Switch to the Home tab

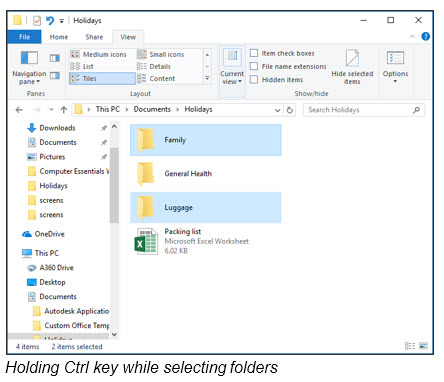pyautogui.click(x=59, y=37)
